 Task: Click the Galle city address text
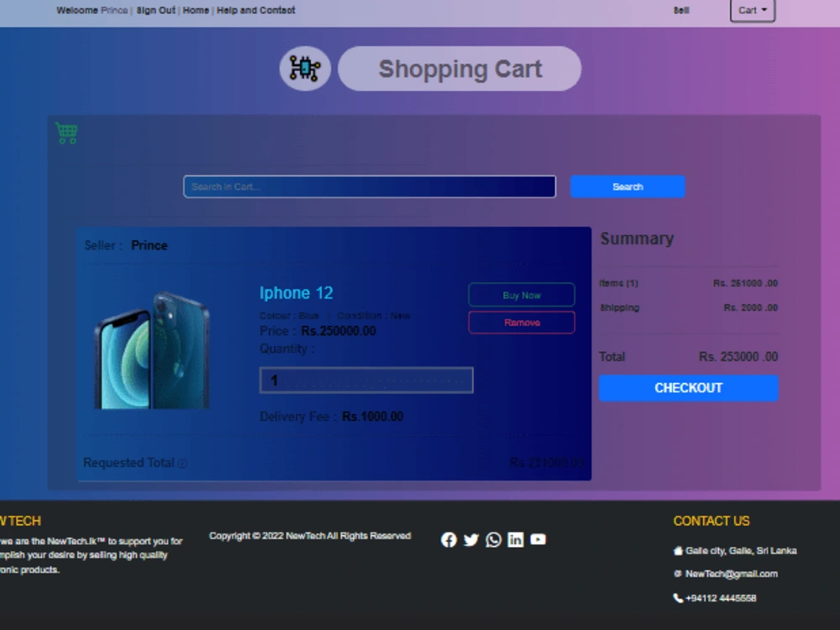[x=741, y=551]
